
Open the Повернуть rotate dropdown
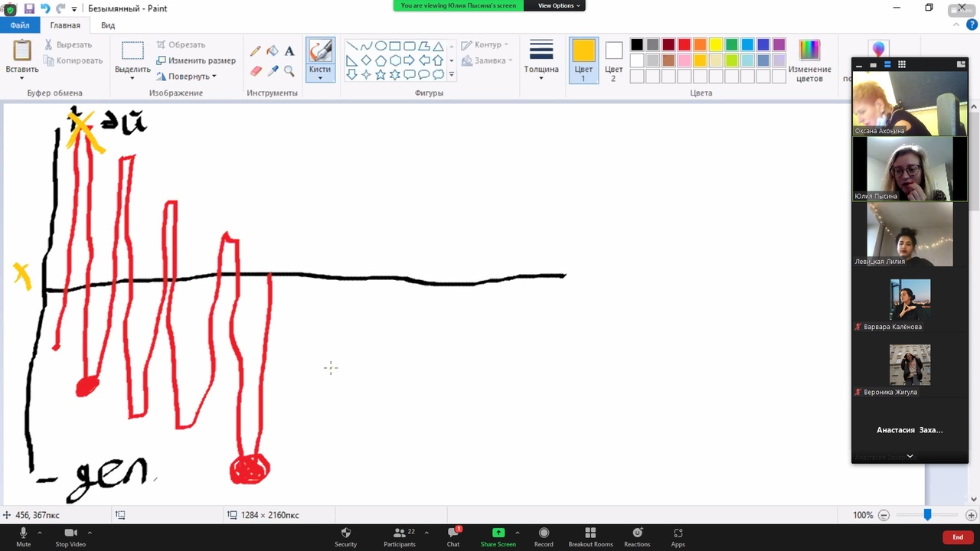pyautogui.click(x=187, y=77)
